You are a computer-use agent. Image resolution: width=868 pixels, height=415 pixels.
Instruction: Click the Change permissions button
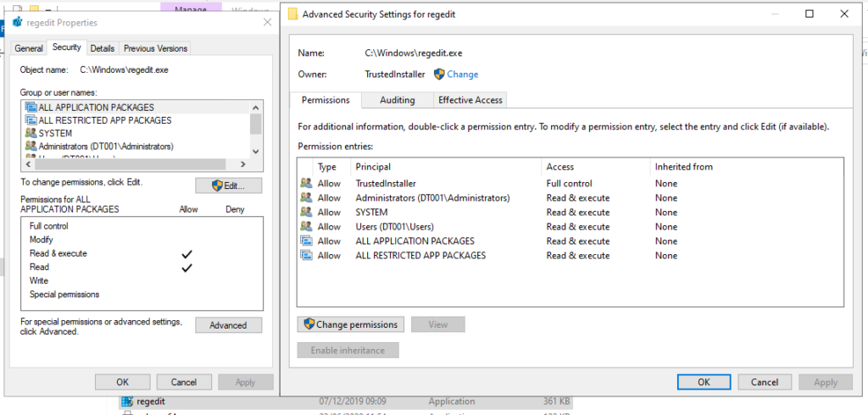349,324
